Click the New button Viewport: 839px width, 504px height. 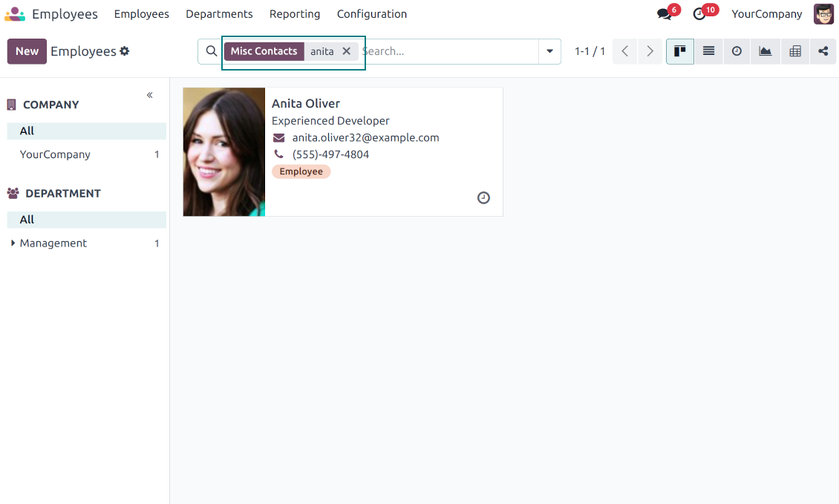(27, 51)
